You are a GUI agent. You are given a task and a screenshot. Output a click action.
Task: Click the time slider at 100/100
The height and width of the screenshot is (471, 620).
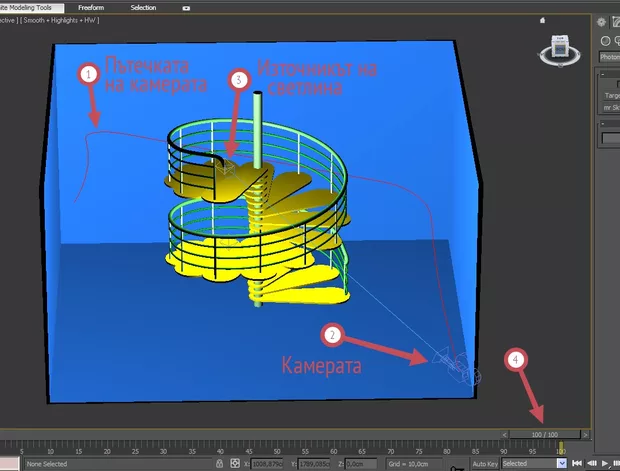tap(544, 434)
